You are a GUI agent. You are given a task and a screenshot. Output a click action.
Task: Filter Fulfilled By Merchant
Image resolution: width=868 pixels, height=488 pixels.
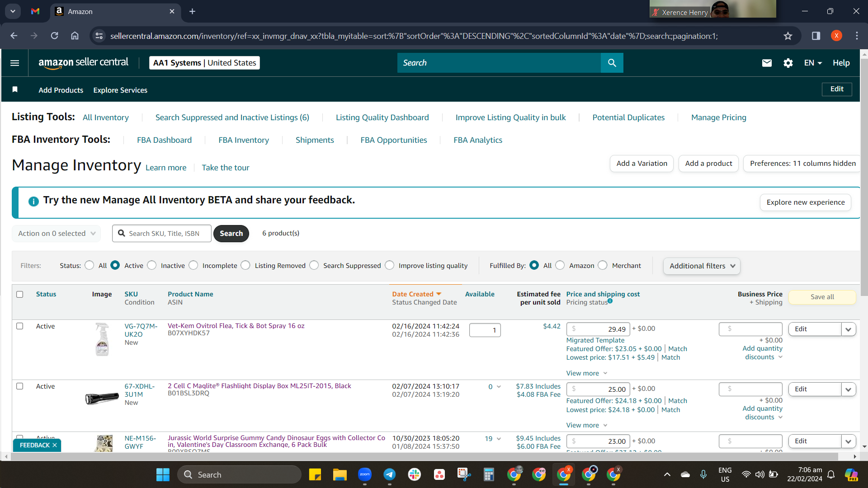pos(603,265)
